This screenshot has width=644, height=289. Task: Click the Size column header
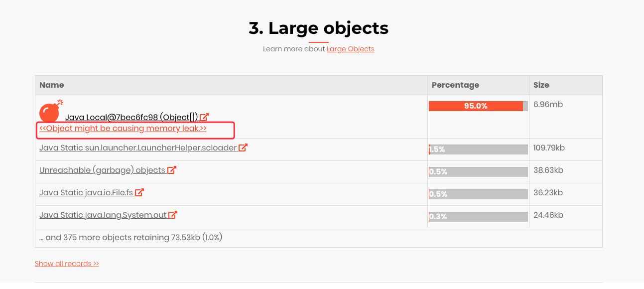point(541,85)
